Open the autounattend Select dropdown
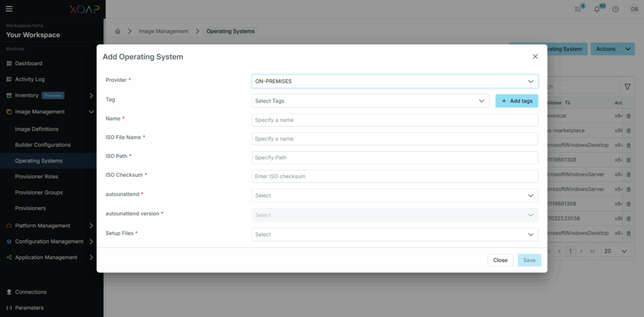 pos(395,196)
